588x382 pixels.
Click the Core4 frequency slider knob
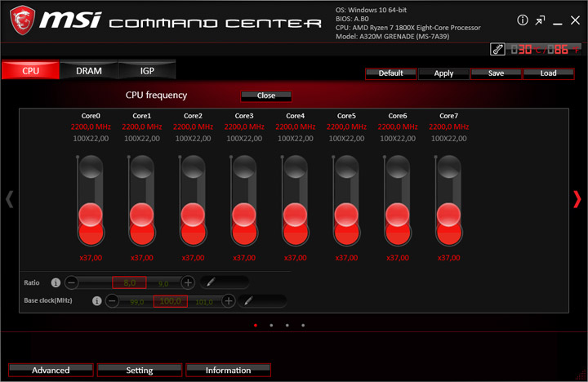[296, 215]
